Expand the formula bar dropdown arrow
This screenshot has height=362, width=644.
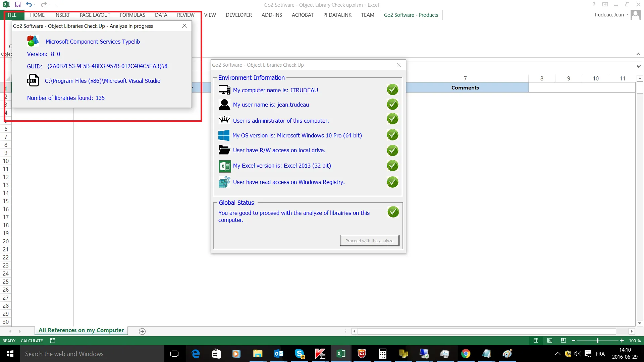pyautogui.click(x=638, y=66)
